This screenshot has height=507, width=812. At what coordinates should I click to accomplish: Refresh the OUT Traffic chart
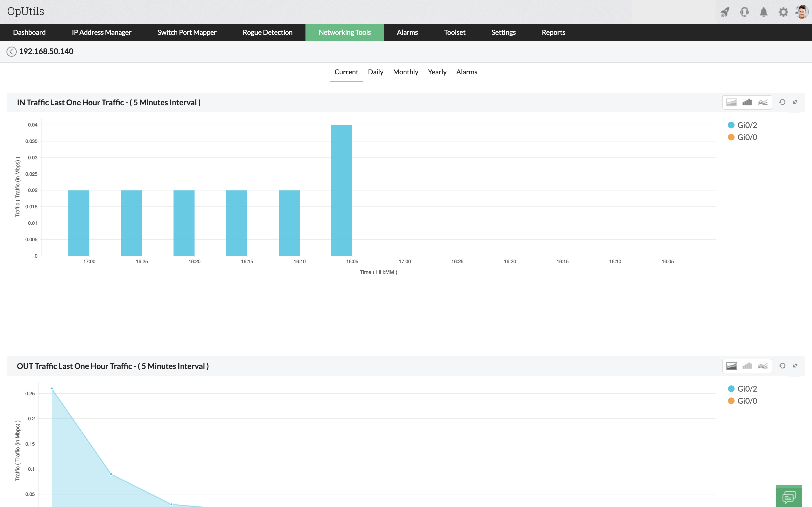coord(782,366)
